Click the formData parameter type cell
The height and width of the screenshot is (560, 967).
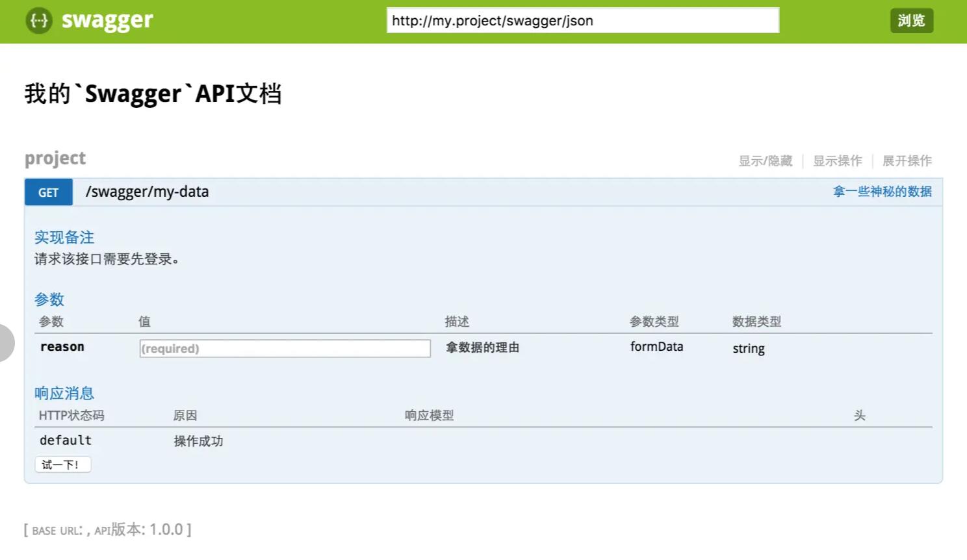tap(656, 346)
